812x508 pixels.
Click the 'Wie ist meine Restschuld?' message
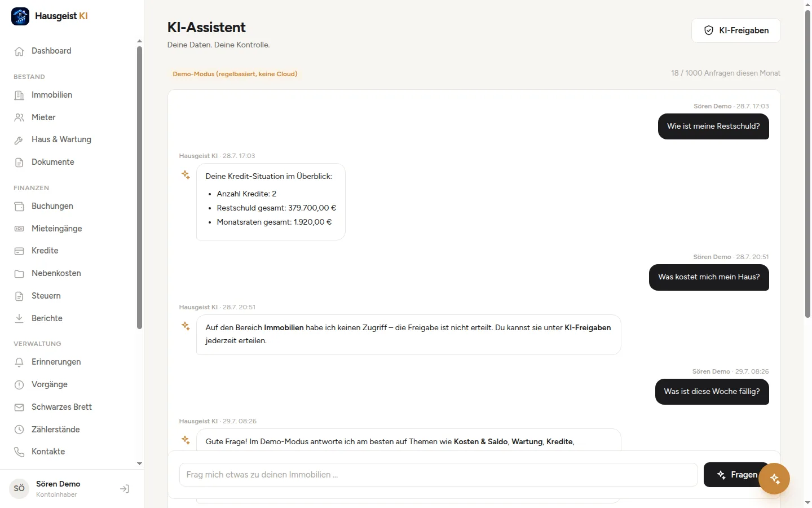(713, 126)
